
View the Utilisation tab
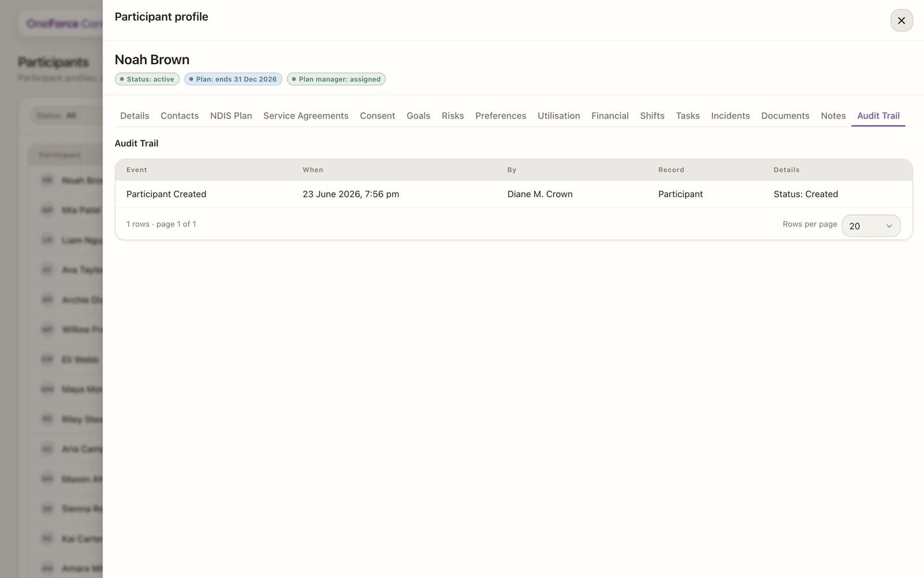click(558, 116)
